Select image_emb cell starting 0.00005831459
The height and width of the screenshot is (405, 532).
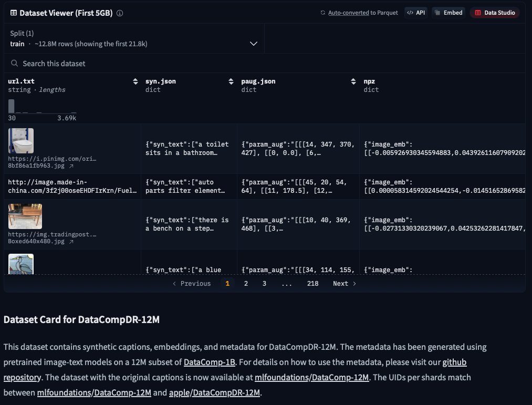coord(442,186)
